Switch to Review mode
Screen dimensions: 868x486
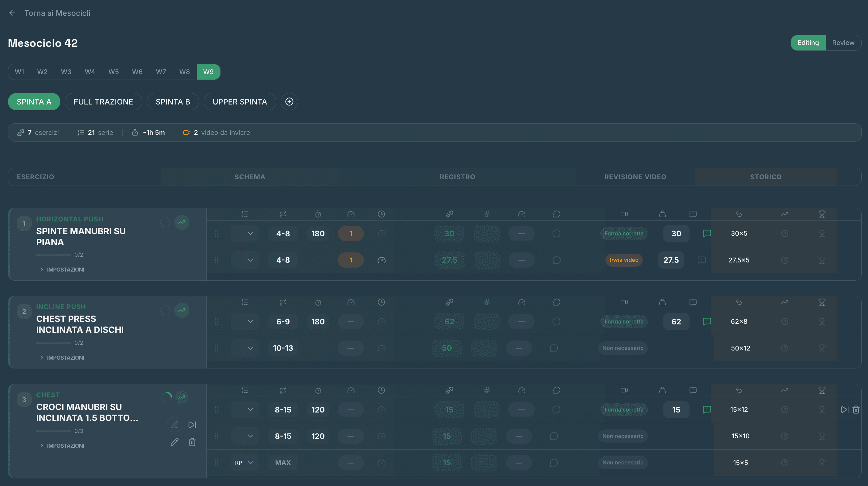[843, 43]
